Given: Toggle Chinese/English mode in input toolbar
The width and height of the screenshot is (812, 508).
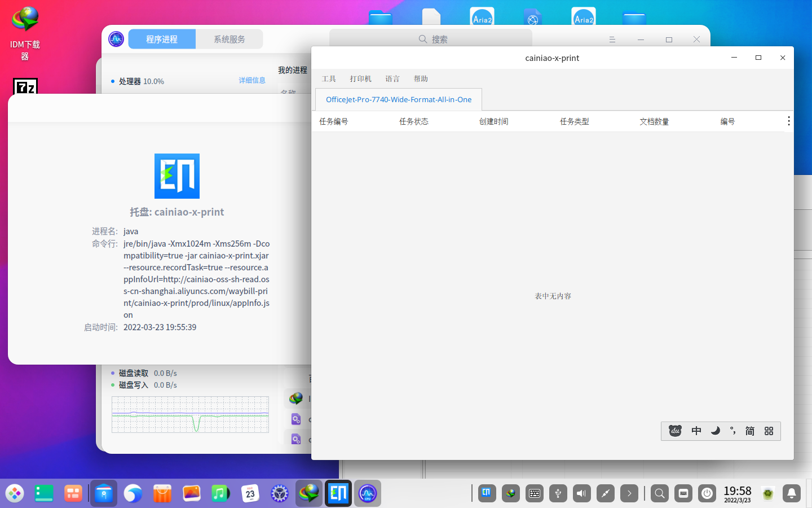Looking at the screenshot, I should tap(696, 431).
